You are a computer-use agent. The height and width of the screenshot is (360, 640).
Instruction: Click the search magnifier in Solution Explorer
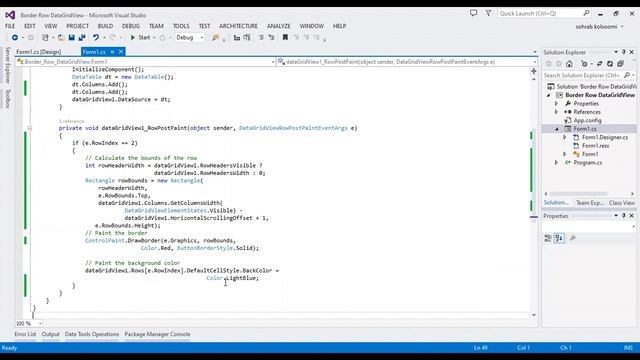tap(627, 75)
